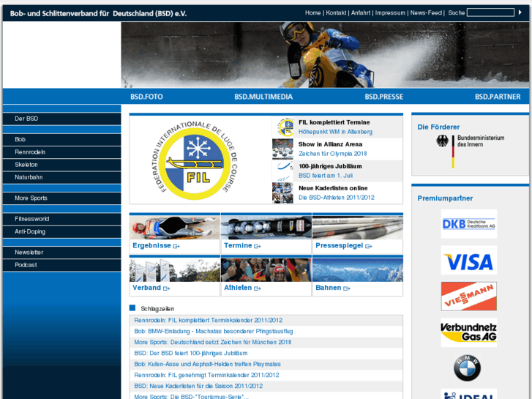Open the Bahnen link
The height and width of the screenshot is (399, 532).
click(x=328, y=288)
